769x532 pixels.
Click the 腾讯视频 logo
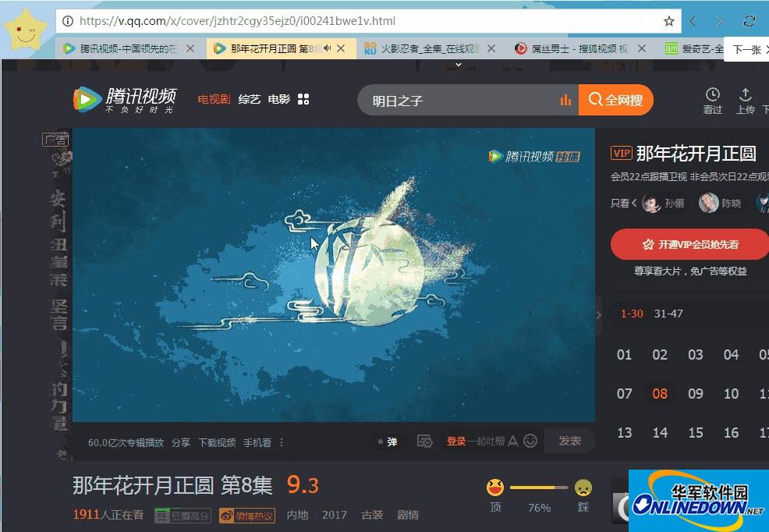(x=125, y=100)
